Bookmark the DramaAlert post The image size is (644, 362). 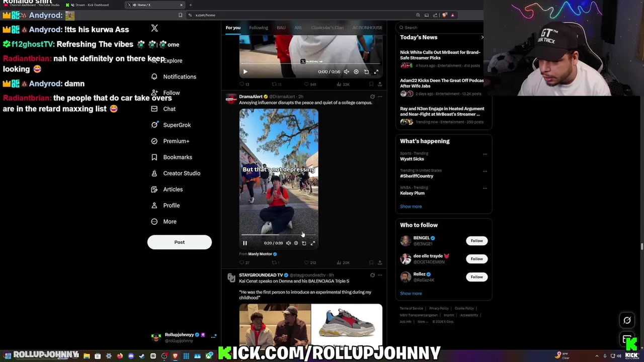(x=371, y=262)
